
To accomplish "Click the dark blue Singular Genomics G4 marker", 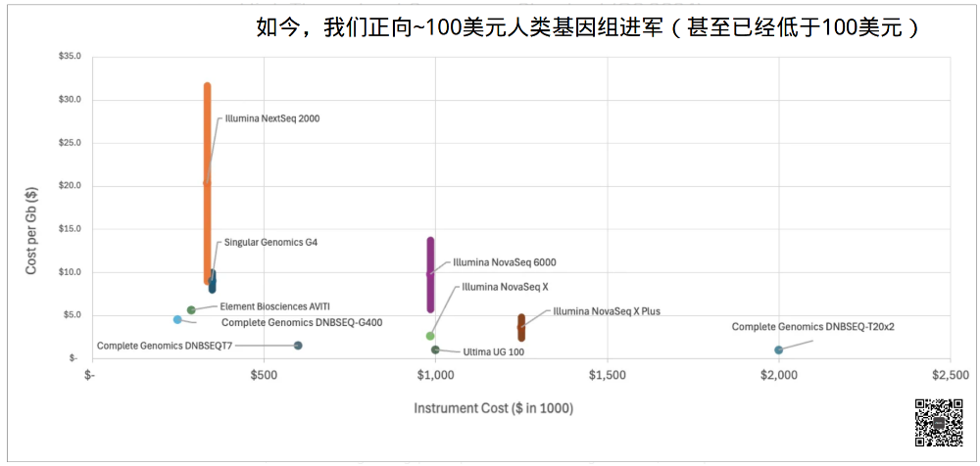I will [213, 282].
